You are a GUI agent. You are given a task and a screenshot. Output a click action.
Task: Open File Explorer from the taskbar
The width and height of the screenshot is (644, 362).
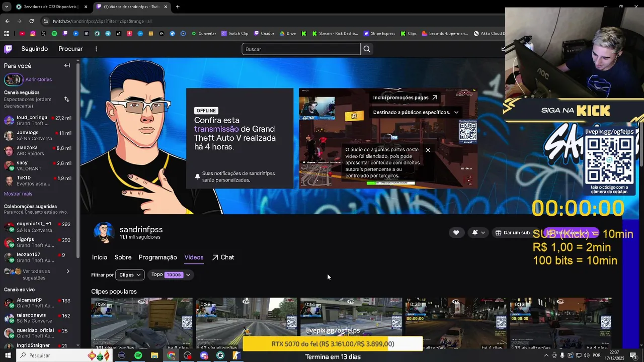click(x=154, y=355)
